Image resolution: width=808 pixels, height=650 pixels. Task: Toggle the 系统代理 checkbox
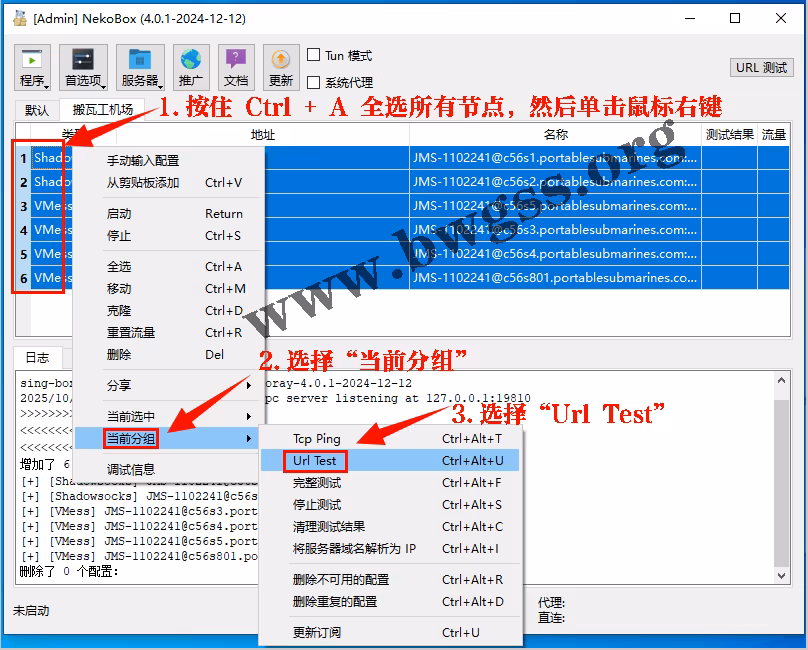[x=314, y=82]
